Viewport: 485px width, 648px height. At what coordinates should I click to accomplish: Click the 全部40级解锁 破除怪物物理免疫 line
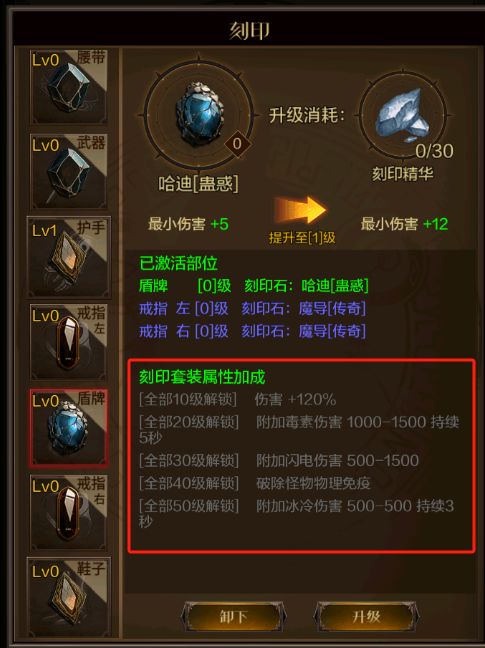click(254, 483)
